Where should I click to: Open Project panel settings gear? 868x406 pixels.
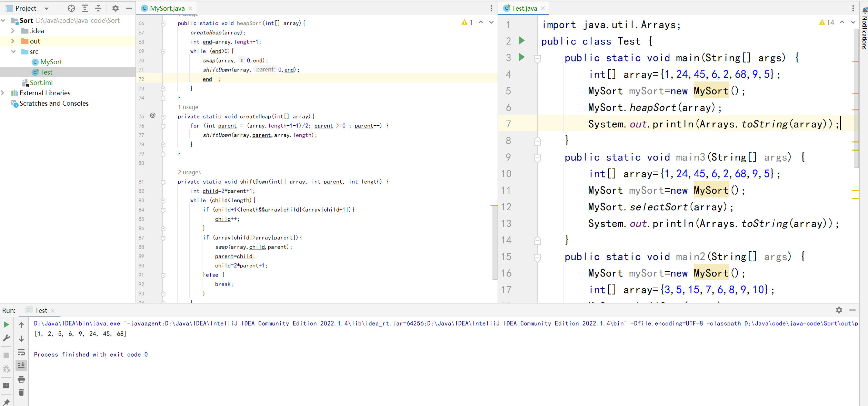[116, 8]
